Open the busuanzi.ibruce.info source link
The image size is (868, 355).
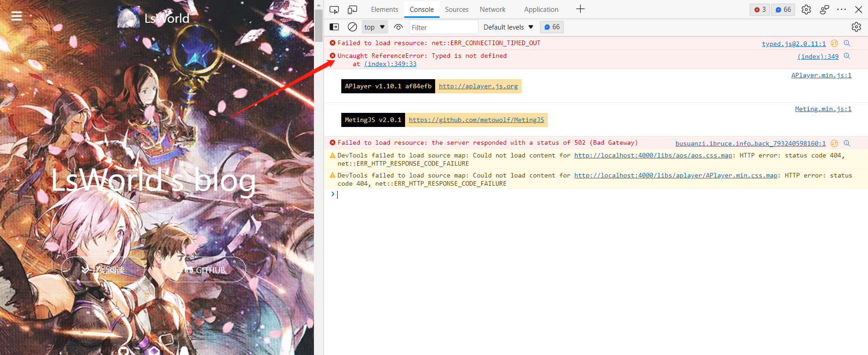click(x=750, y=143)
